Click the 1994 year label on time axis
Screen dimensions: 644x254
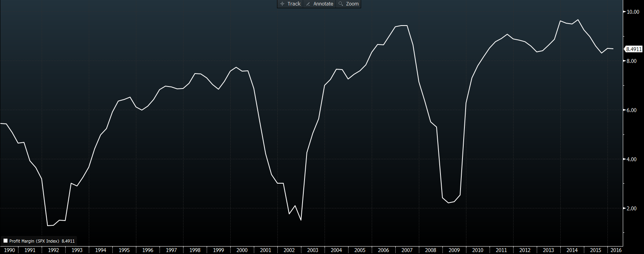(101, 250)
